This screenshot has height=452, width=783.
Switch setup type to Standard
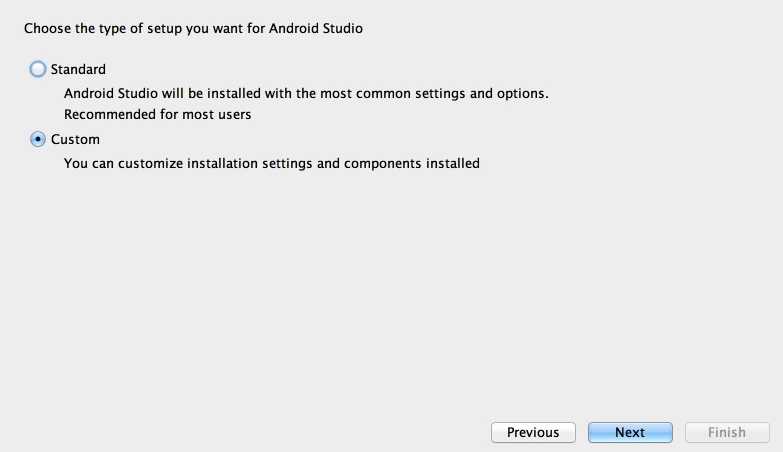pos(38,69)
